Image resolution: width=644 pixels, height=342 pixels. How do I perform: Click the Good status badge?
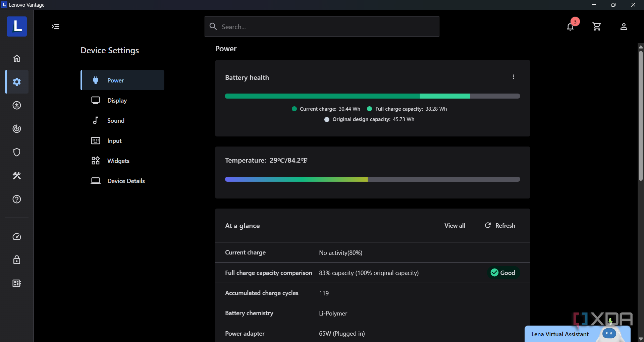[x=503, y=273]
